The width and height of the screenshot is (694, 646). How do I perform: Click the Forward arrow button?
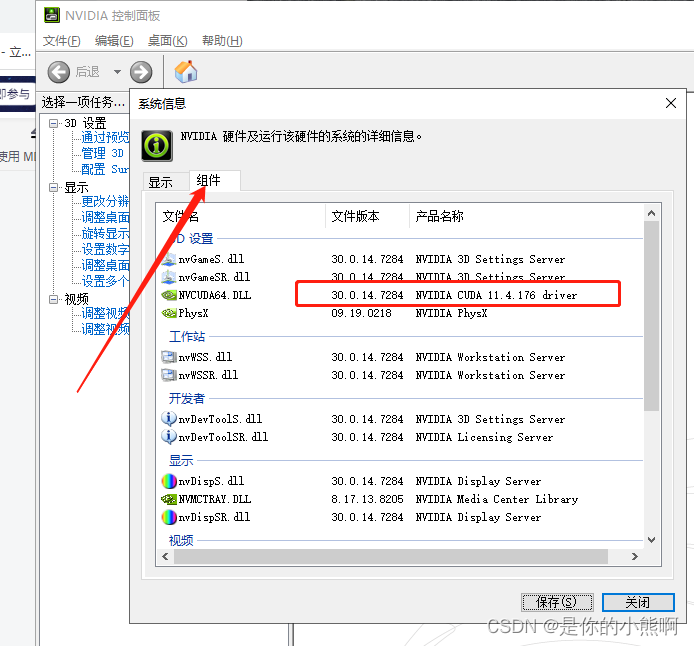pos(141,72)
